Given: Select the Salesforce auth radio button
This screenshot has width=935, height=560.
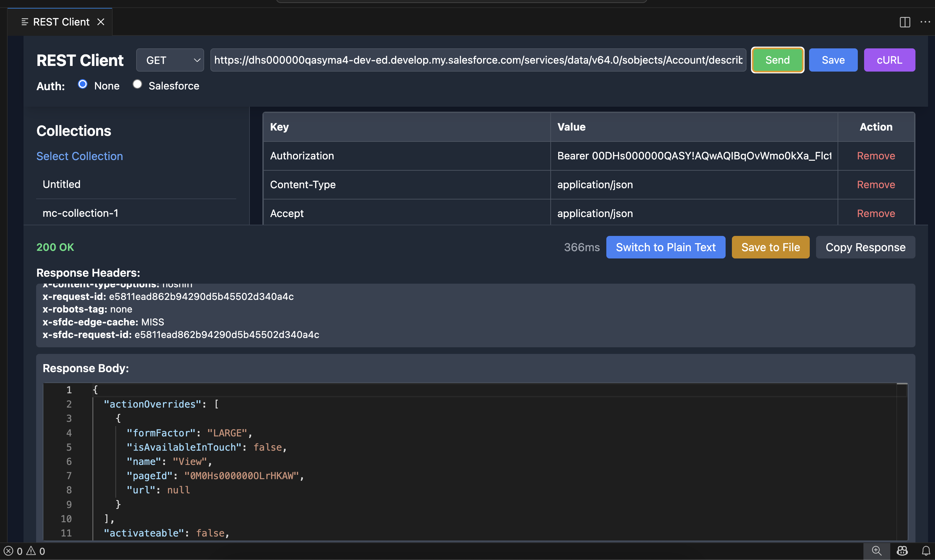Looking at the screenshot, I should (137, 84).
